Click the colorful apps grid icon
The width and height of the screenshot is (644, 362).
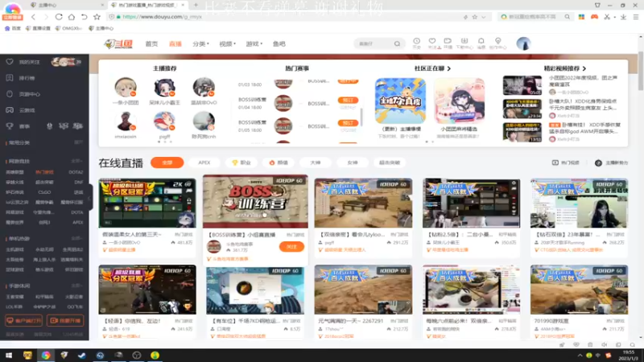pos(581,17)
